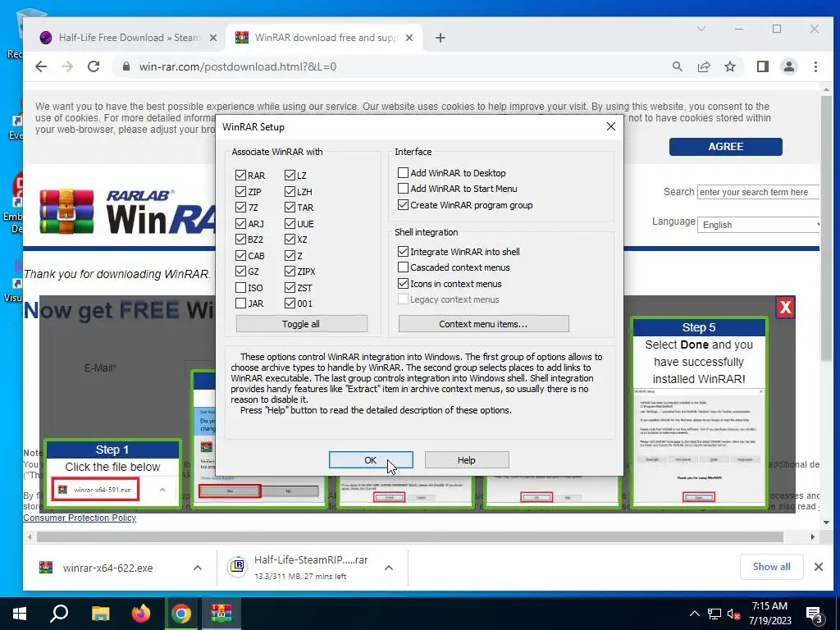This screenshot has height=630, width=840.
Task: Open Chrome tab search chevron
Action: [x=701, y=29]
